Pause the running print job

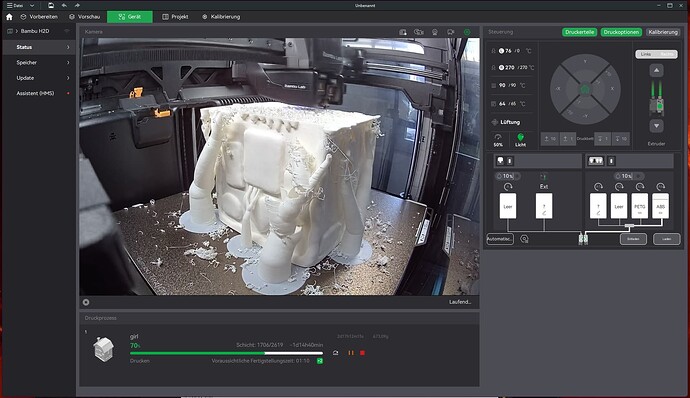351,353
